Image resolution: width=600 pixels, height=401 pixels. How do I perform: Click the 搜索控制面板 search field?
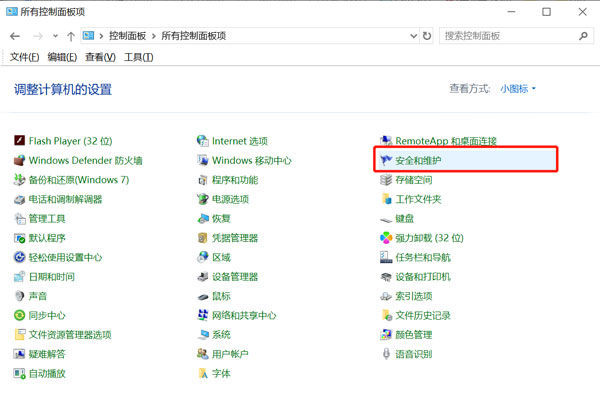516,36
